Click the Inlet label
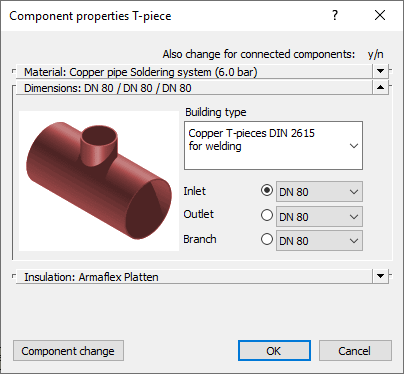 tap(194, 191)
